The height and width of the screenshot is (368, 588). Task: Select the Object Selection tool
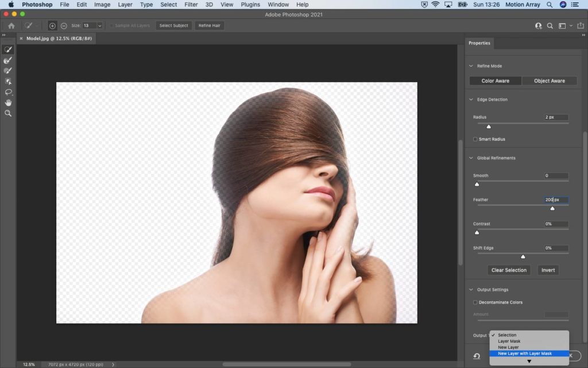8,81
